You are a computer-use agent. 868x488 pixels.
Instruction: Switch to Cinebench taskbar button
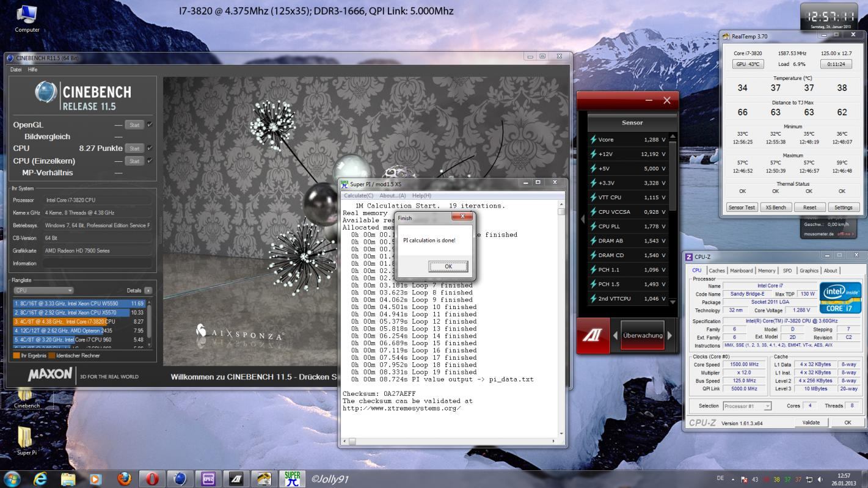click(x=181, y=479)
